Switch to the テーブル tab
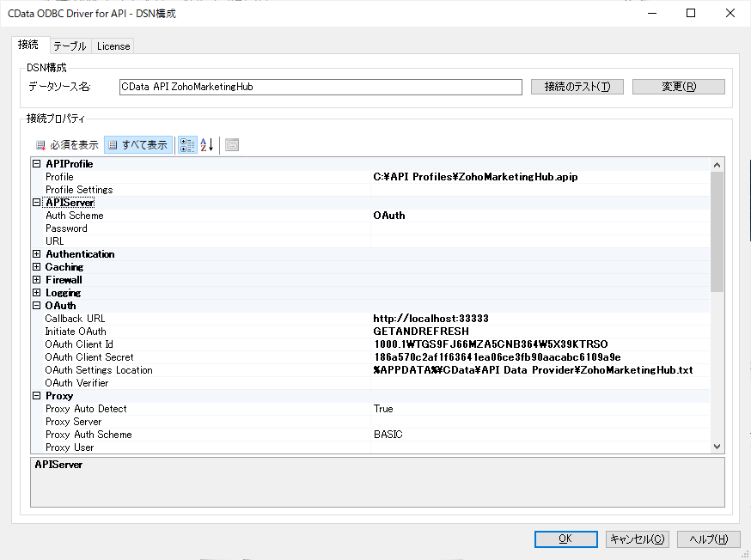 [x=70, y=46]
